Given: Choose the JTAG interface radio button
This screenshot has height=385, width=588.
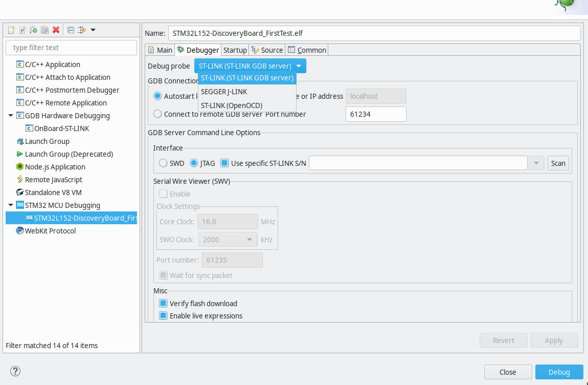Looking at the screenshot, I should coord(194,163).
